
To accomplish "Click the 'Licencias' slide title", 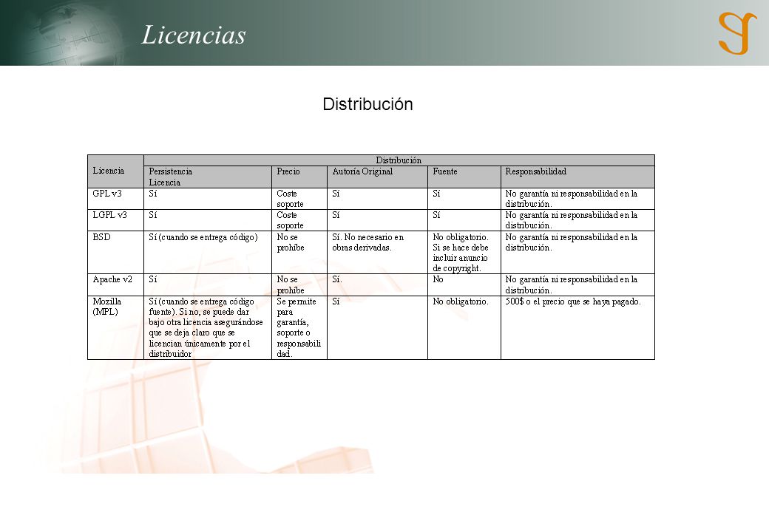I will [193, 35].
